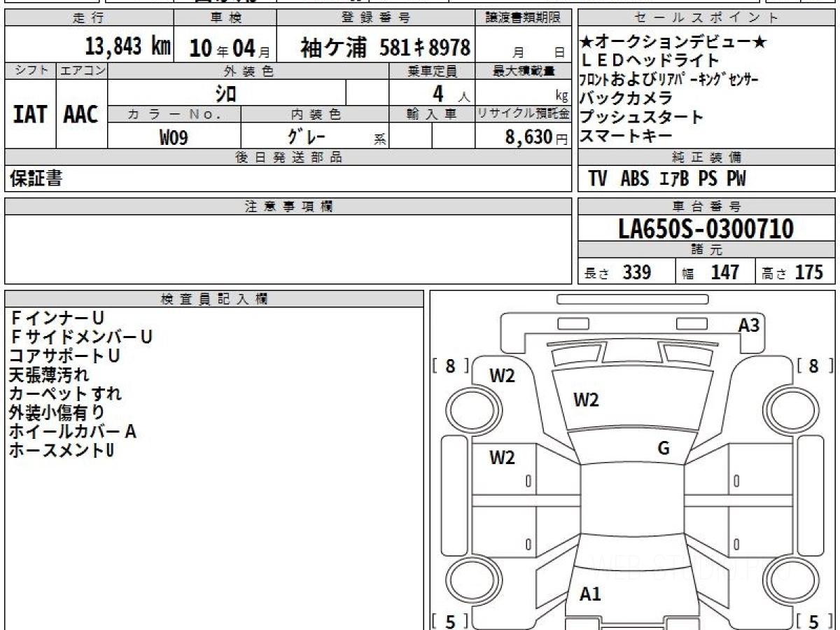Click the G mark on the windshield

pyautogui.click(x=664, y=449)
